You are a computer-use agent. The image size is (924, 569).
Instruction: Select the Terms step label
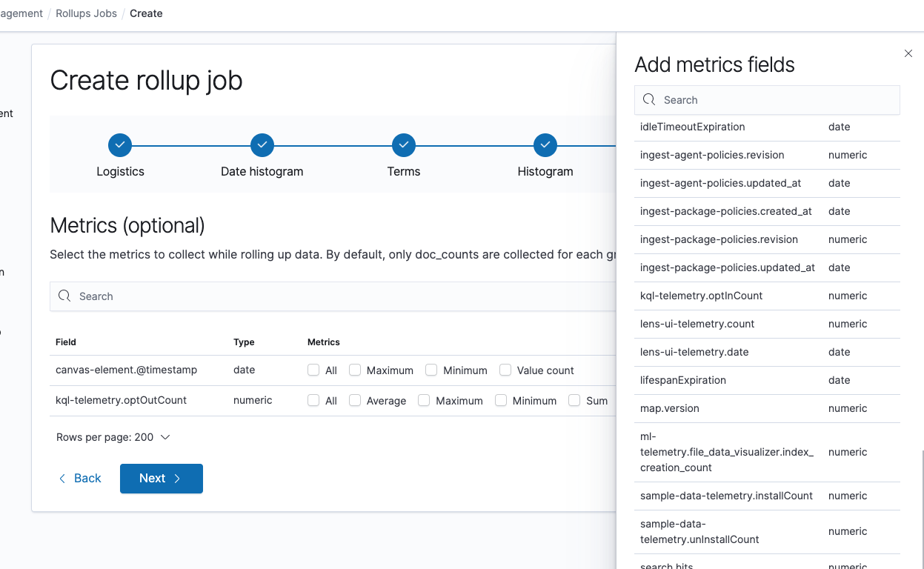(404, 171)
